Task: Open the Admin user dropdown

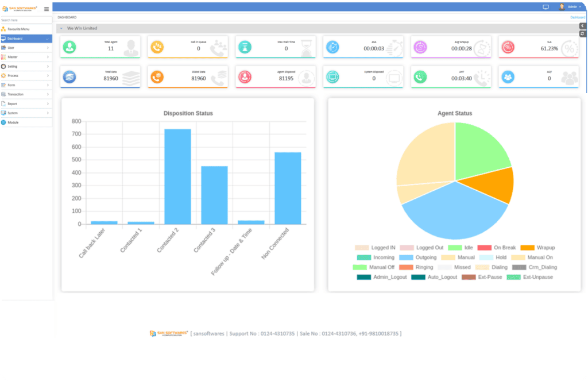Action: coord(574,7)
